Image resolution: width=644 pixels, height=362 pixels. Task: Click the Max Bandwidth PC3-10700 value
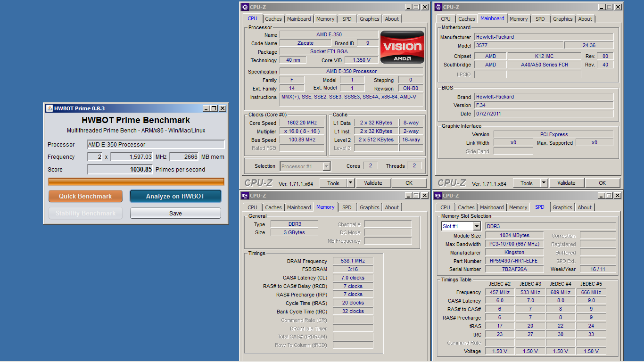514,244
